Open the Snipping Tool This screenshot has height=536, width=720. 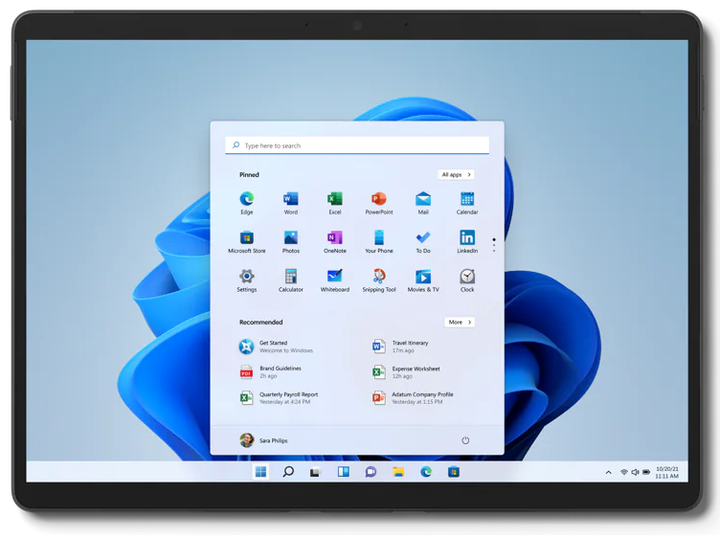pyautogui.click(x=379, y=280)
